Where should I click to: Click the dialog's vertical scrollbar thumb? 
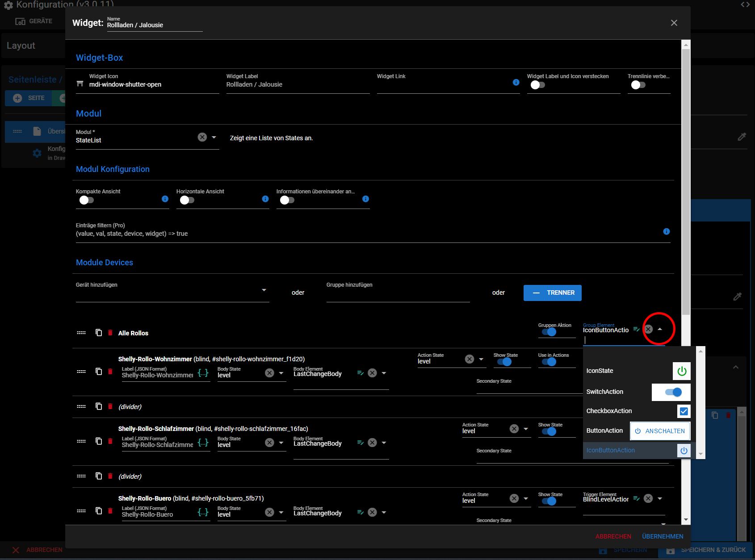pyautogui.click(x=686, y=181)
